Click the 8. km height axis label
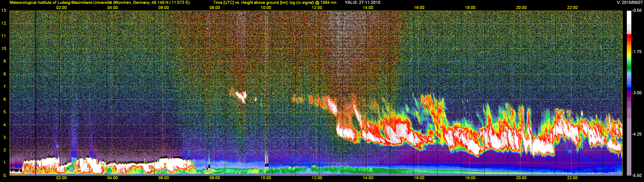 click(5, 74)
